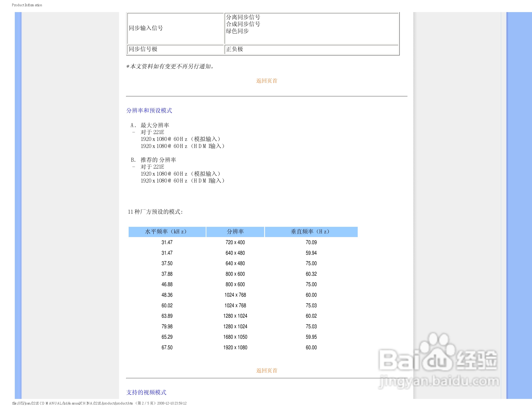Open the 支持的视频模式 heading link

coord(146,392)
